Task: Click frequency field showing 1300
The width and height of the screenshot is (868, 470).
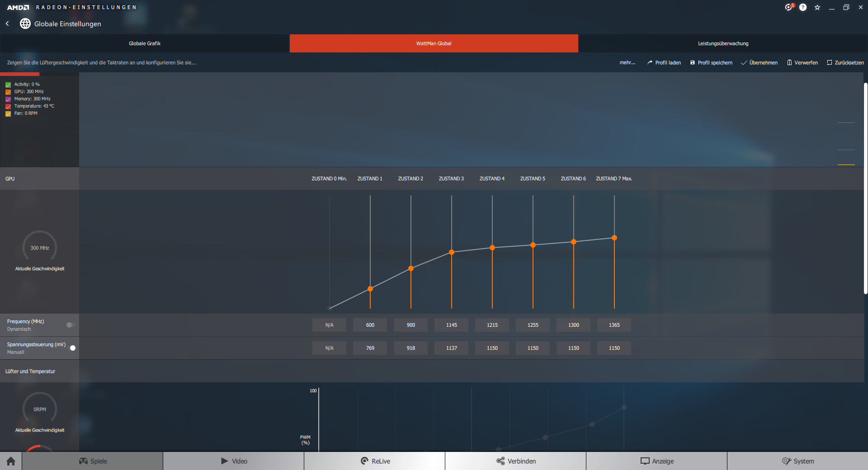Action: pyautogui.click(x=574, y=325)
